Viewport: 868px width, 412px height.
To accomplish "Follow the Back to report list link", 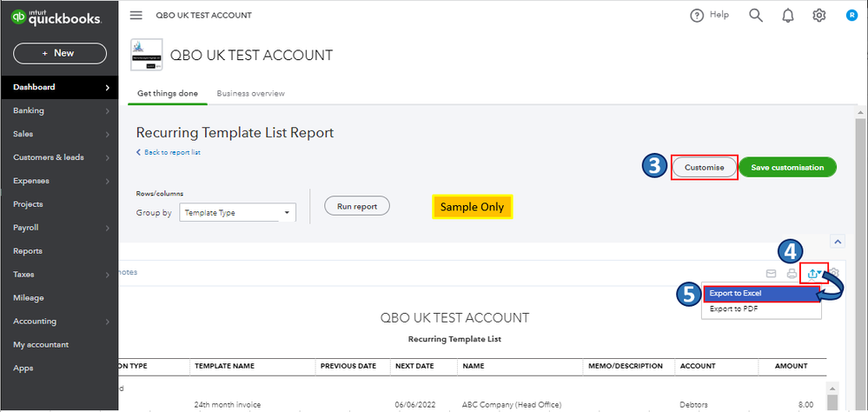I will coord(171,152).
